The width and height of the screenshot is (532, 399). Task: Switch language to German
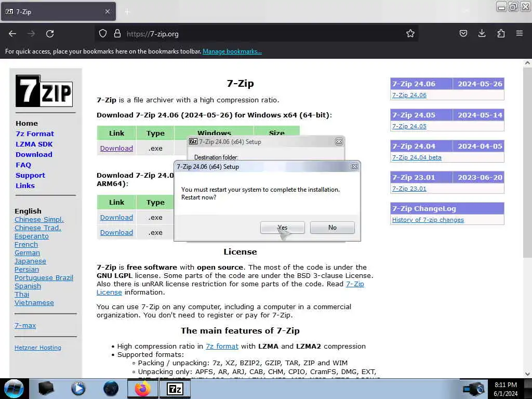click(27, 253)
